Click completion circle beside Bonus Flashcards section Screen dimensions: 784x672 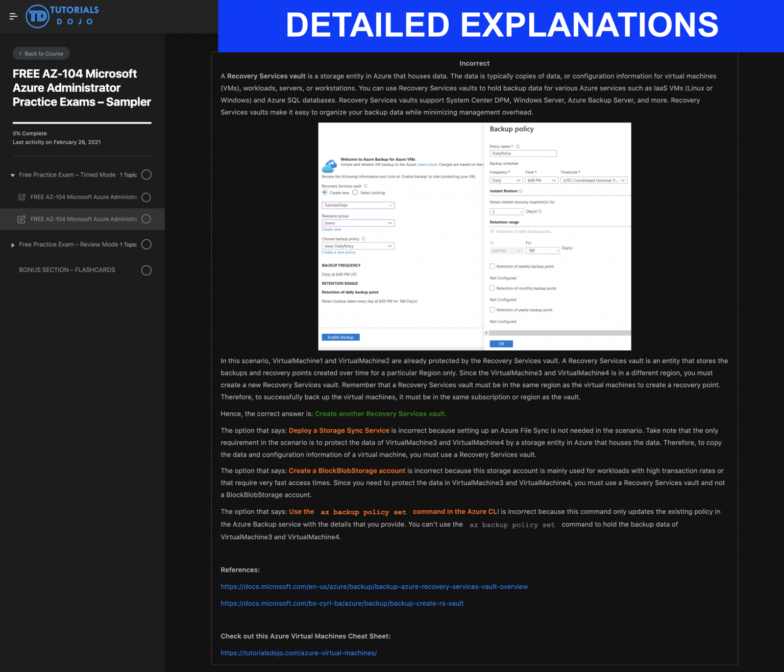[146, 270]
